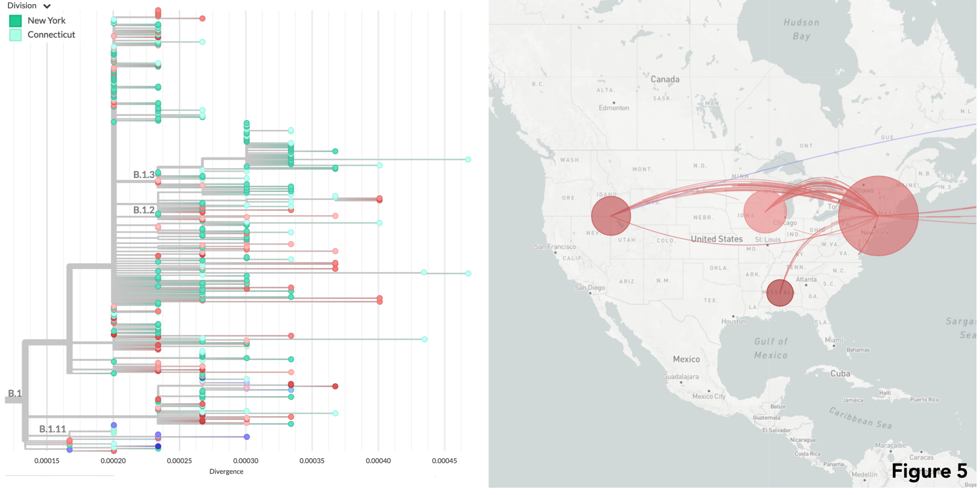Toggle the New York legend label
The height and width of the screenshot is (495, 980).
[47, 20]
